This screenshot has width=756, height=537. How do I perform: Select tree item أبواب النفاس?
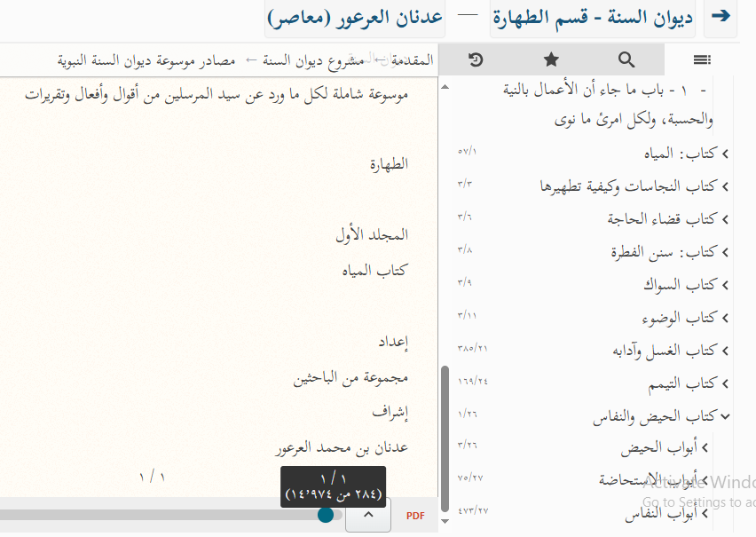pyautogui.click(x=661, y=514)
